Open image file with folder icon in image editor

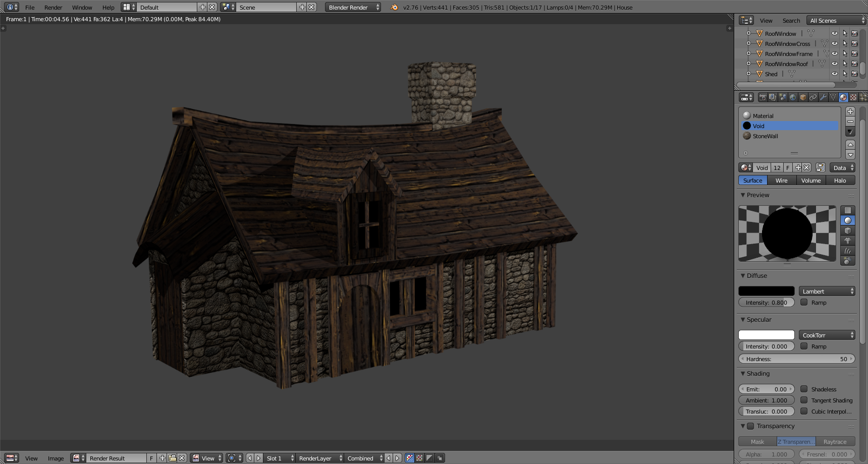click(x=172, y=458)
